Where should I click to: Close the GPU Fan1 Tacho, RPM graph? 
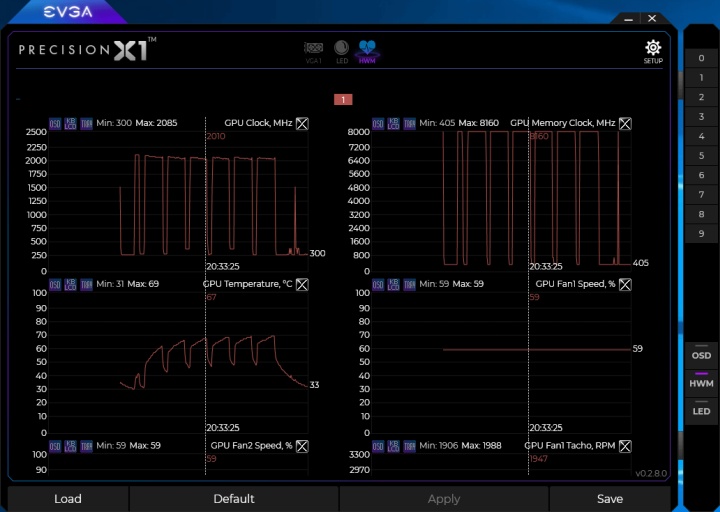point(625,446)
